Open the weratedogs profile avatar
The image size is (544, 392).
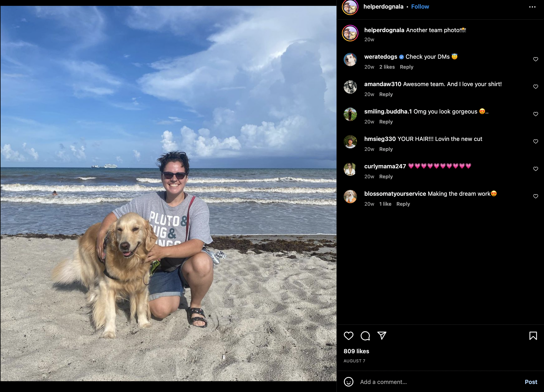(x=350, y=59)
